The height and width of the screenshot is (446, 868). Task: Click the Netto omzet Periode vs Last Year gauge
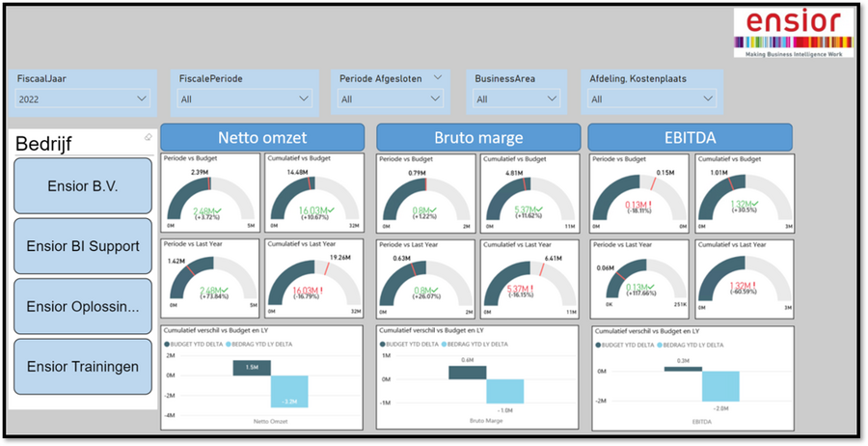click(x=210, y=278)
